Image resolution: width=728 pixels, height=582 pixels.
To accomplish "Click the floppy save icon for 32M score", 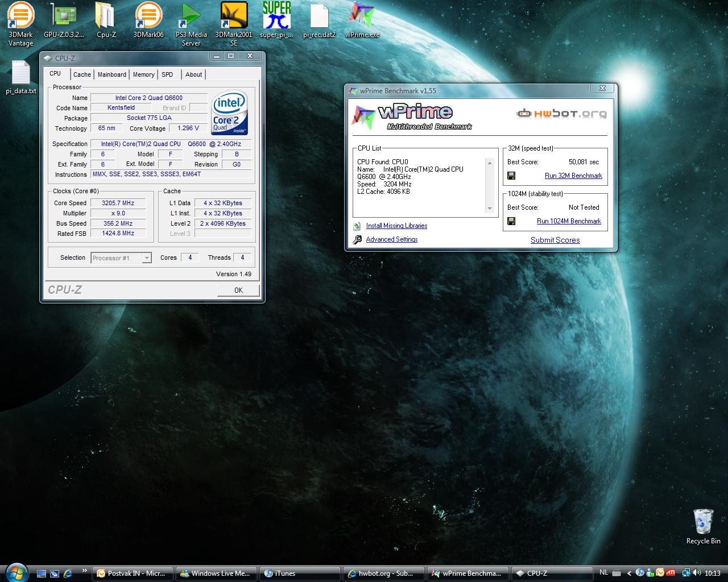I will coord(511,176).
